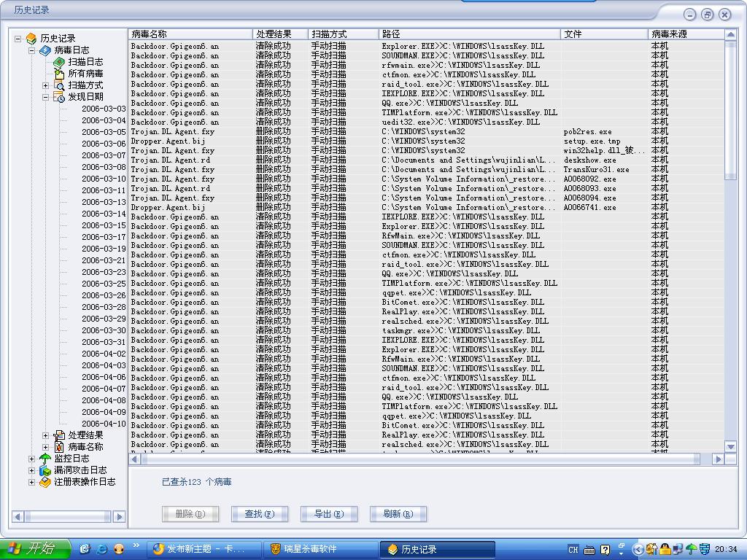747x560 pixels.
Task: Click the vertical scrollbar down arrow
Action: coord(730,447)
